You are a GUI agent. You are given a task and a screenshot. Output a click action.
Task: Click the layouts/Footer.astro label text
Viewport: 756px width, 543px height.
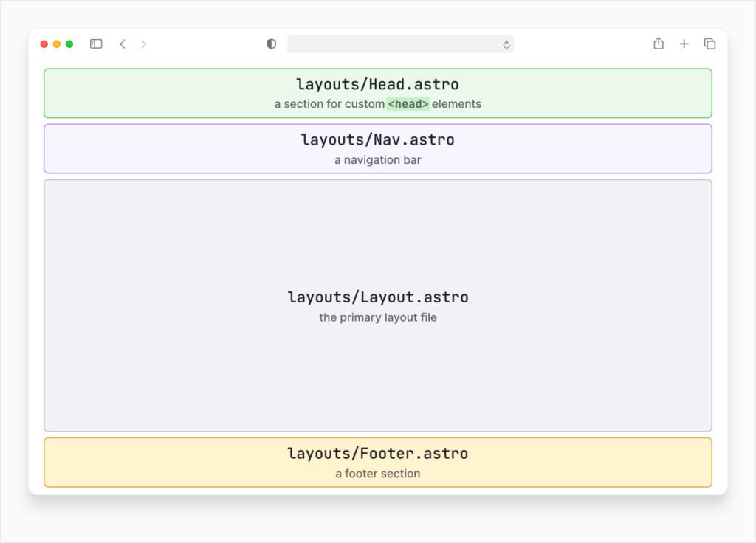pyautogui.click(x=378, y=453)
